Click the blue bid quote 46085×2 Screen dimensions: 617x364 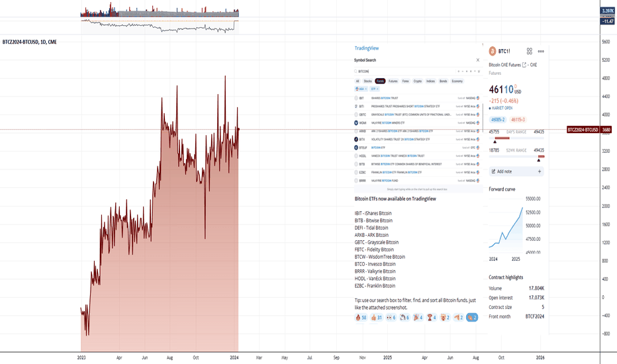(x=498, y=120)
